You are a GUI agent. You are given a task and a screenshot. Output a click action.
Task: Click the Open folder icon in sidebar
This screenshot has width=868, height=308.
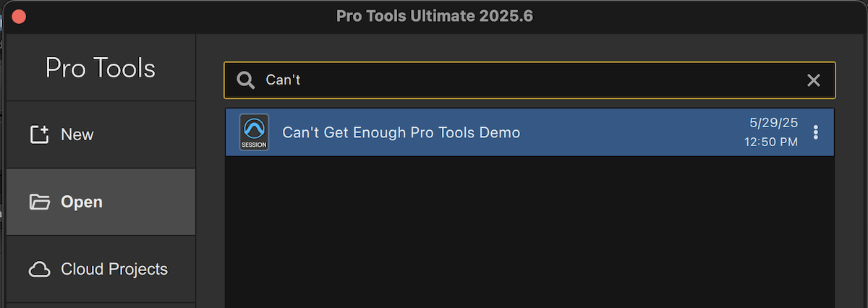click(39, 202)
